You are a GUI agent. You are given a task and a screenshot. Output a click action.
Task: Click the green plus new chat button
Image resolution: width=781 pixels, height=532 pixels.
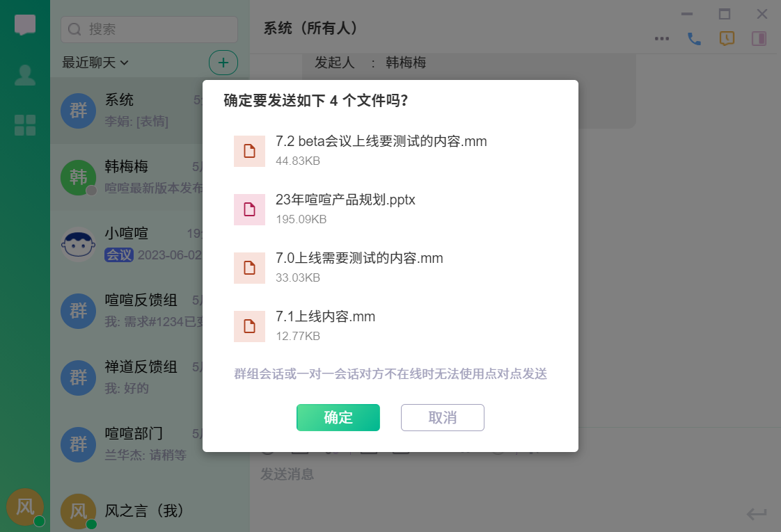pyautogui.click(x=223, y=63)
